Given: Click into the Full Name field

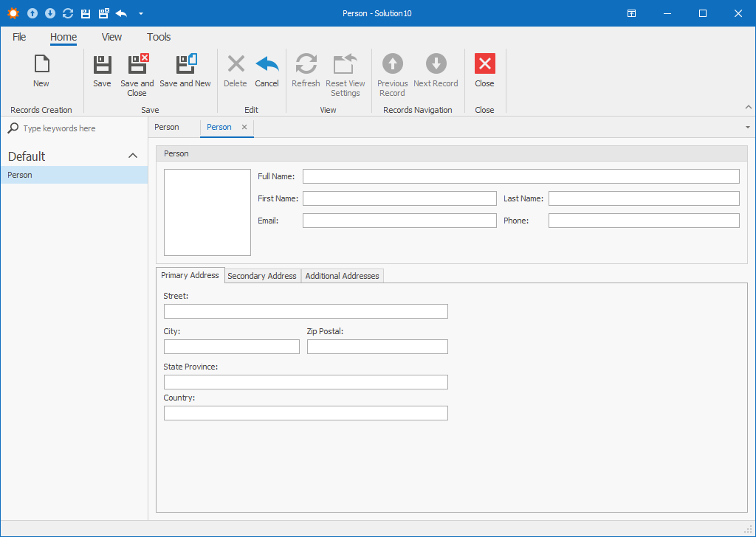Looking at the screenshot, I should pyautogui.click(x=521, y=176).
